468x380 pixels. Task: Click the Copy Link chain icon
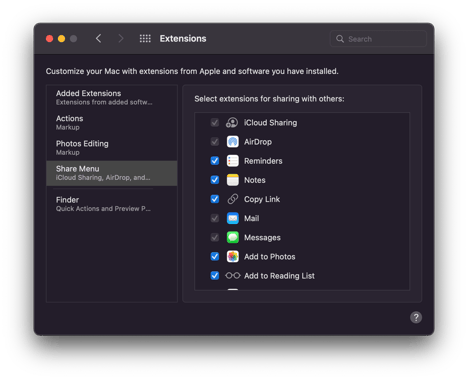pos(233,199)
